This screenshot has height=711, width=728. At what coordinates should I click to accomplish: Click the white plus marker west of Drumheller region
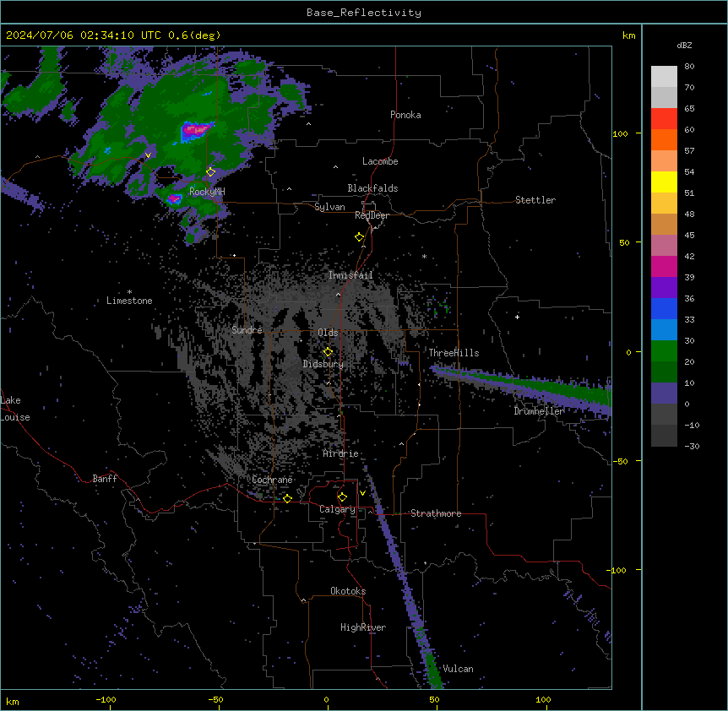[517, 317]
